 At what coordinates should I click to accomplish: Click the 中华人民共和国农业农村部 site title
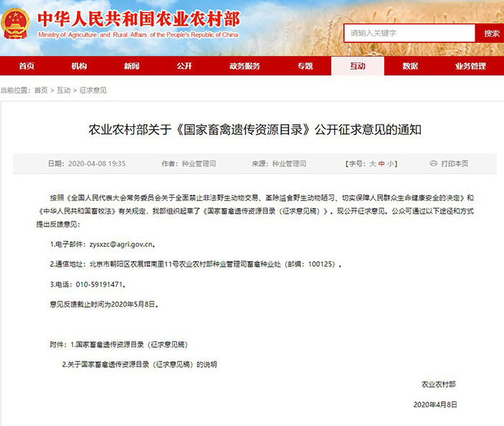[x=139, y=19]
